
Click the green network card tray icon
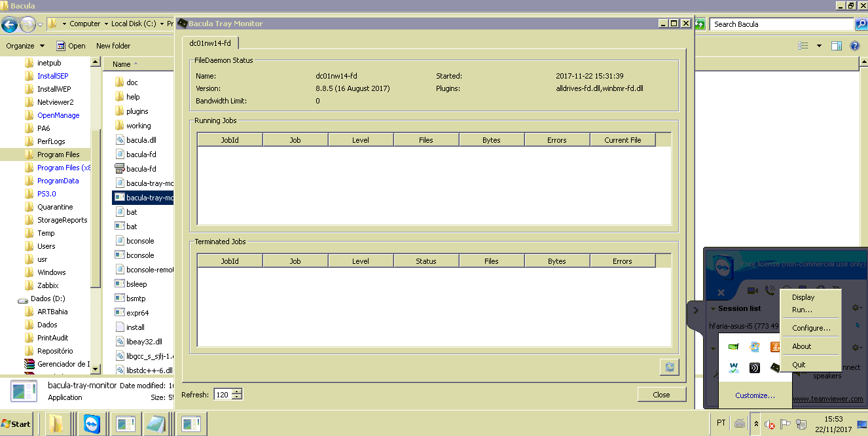(x=734, y=346)
